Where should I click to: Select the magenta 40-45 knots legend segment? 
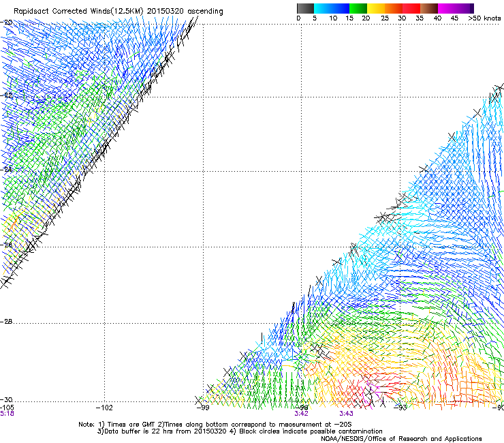pos(447,8)
